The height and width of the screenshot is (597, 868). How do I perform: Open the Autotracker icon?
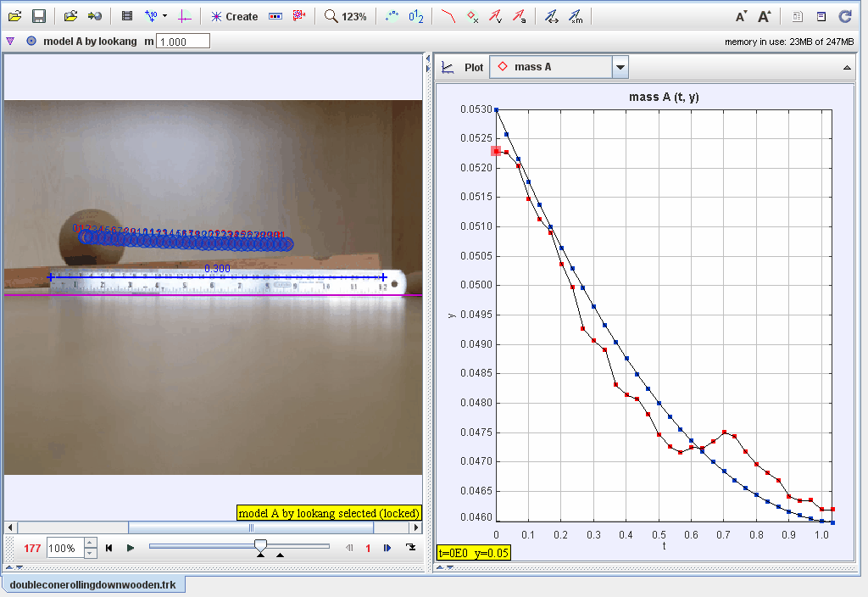pyautogui.click(x=299, y=16)
